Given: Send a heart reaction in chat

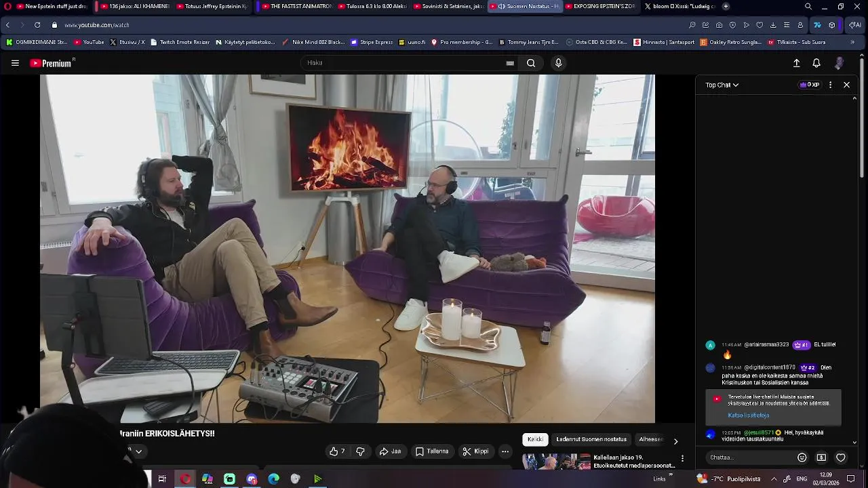Looking at the screenshot, I should pos(841,457).
